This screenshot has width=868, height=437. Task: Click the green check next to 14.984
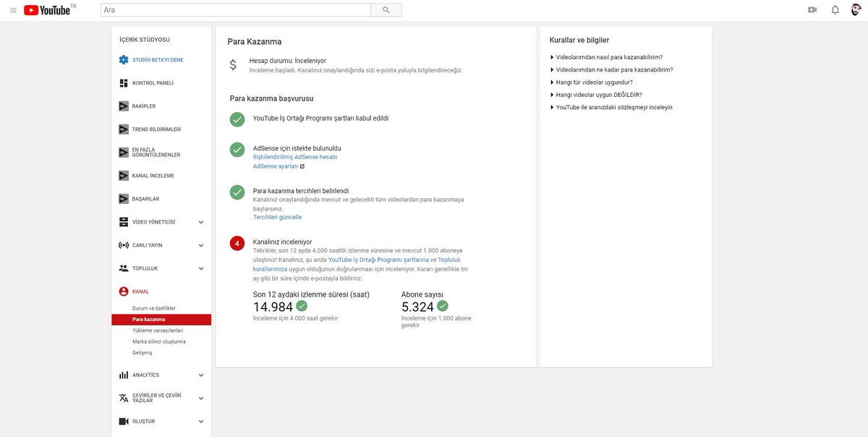tap(302, 306)
